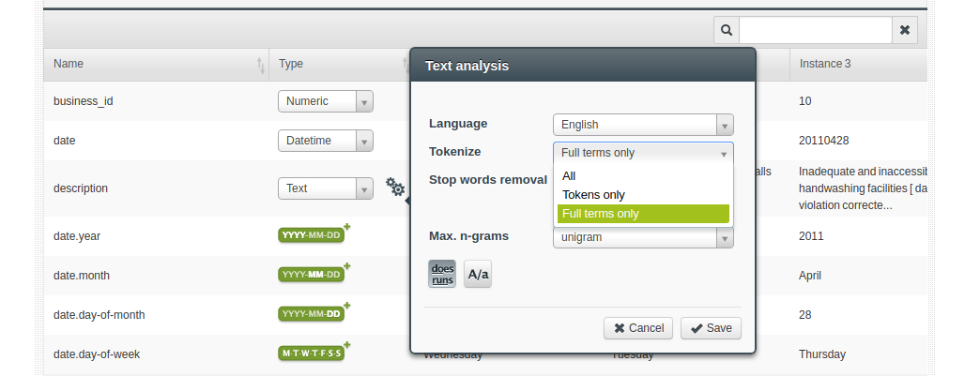Select 'All' in the Tokenize list
Screen dimensions: 980x376
(x=569, y=176)
